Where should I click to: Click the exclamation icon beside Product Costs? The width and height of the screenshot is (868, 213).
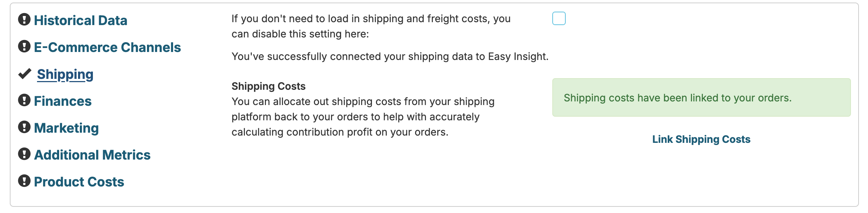pos(24,181)
